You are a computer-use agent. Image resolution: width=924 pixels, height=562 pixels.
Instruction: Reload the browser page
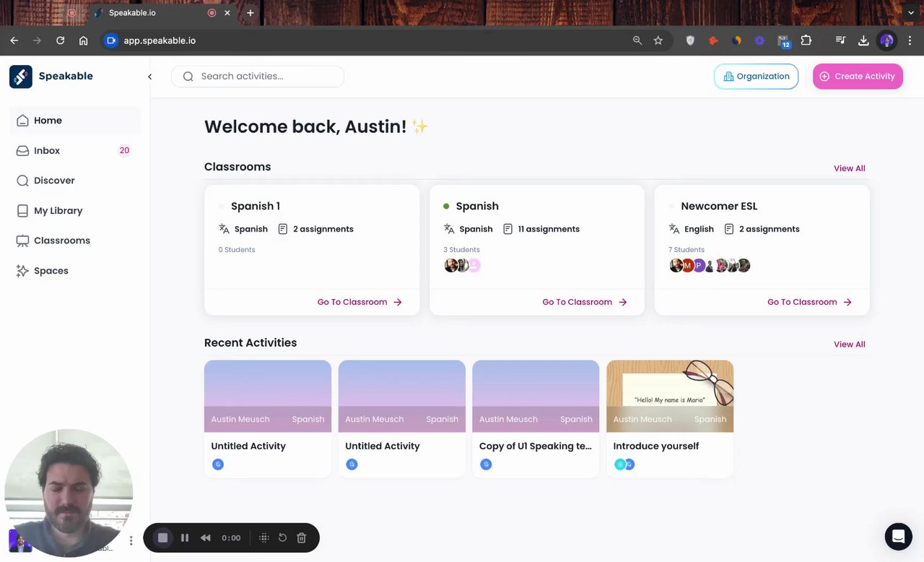[x=61, y=40]
